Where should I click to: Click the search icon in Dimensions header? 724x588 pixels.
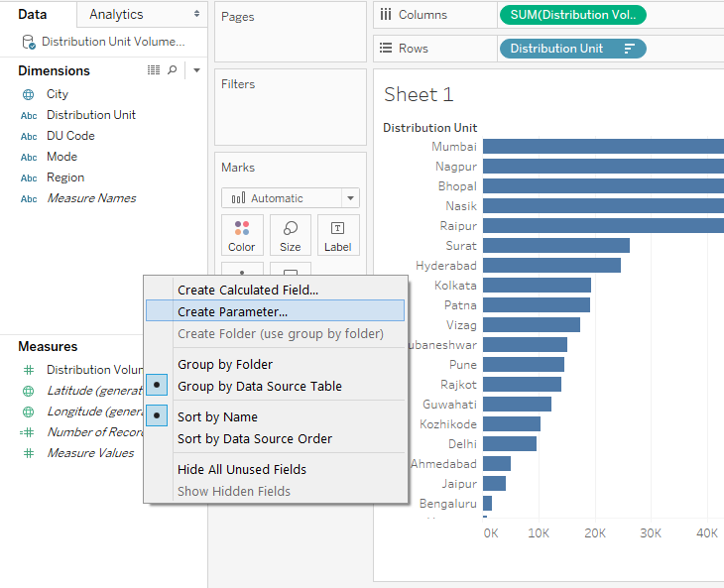pos(173,70)
